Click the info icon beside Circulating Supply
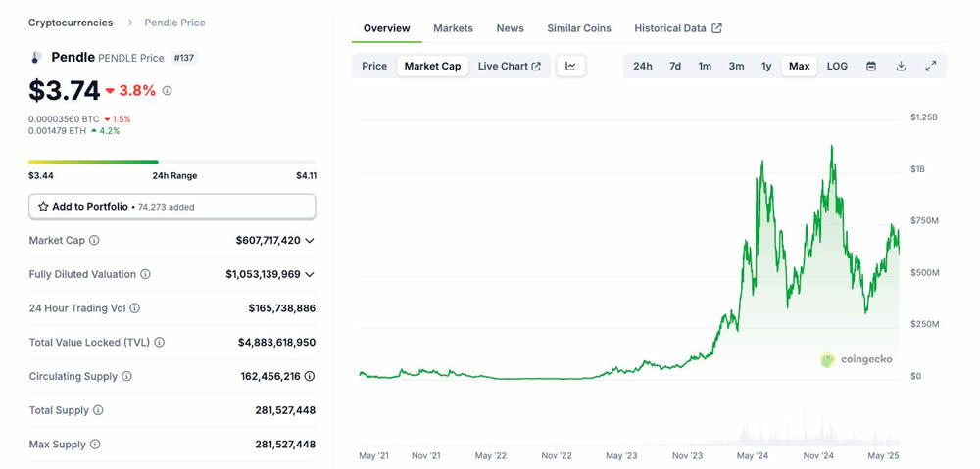This screenshot has width=980, height=469. [126, 377]
